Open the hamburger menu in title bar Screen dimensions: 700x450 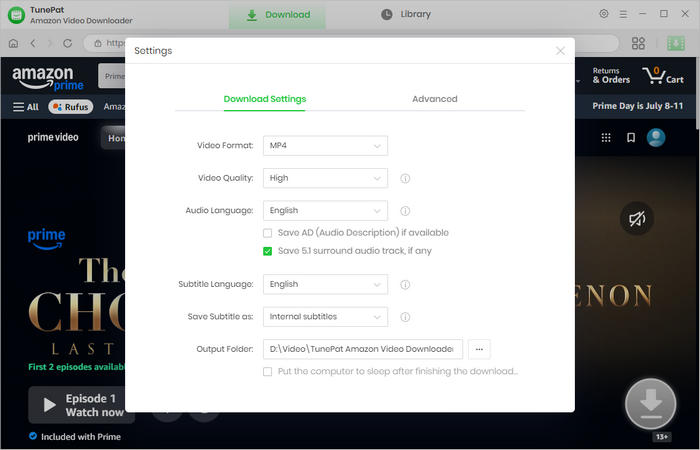pyautogui.click(x=623, y=14)
